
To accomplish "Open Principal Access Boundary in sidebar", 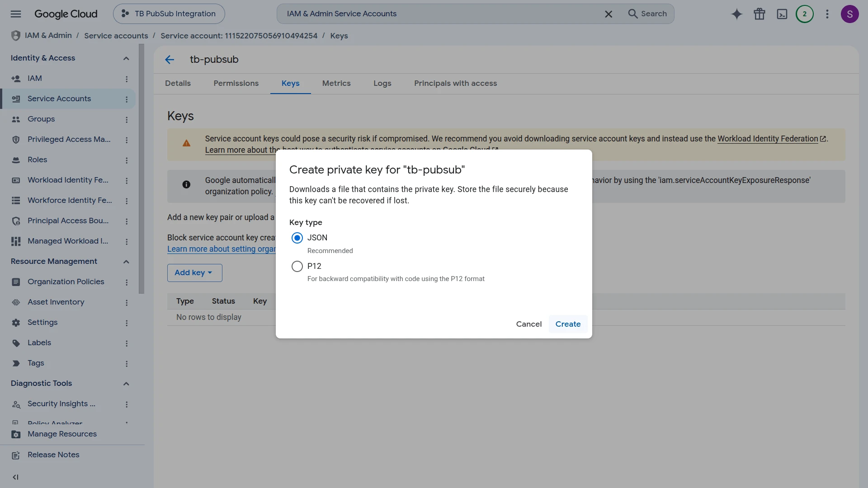I will 68,221.
